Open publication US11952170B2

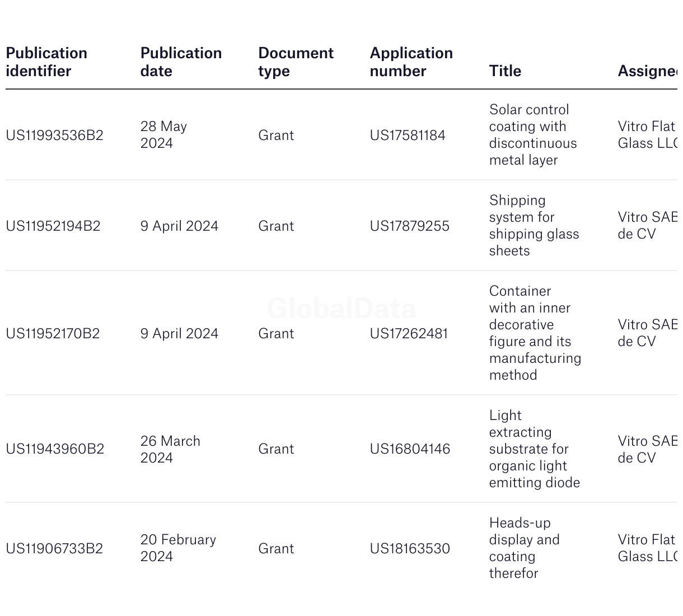point(53,334)
